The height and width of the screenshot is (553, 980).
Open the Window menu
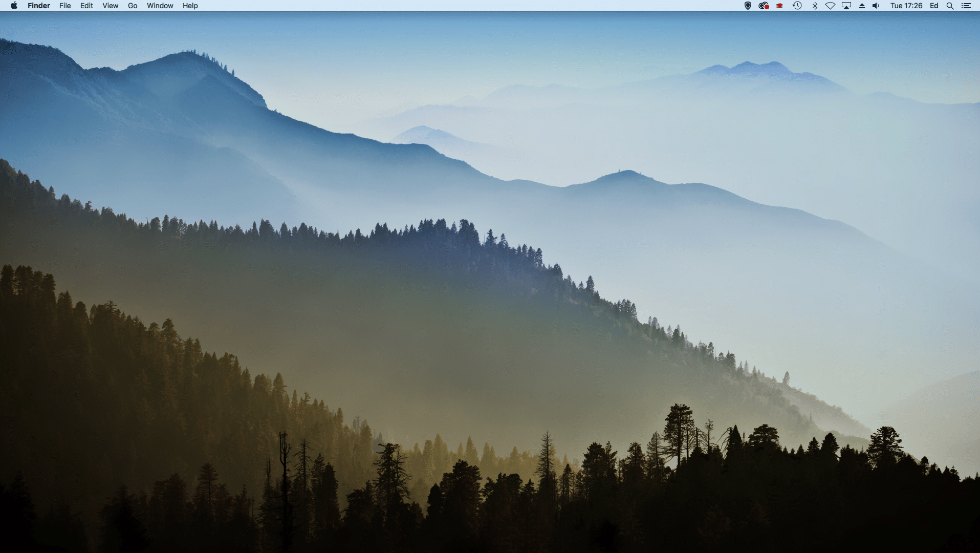point(160,6)
